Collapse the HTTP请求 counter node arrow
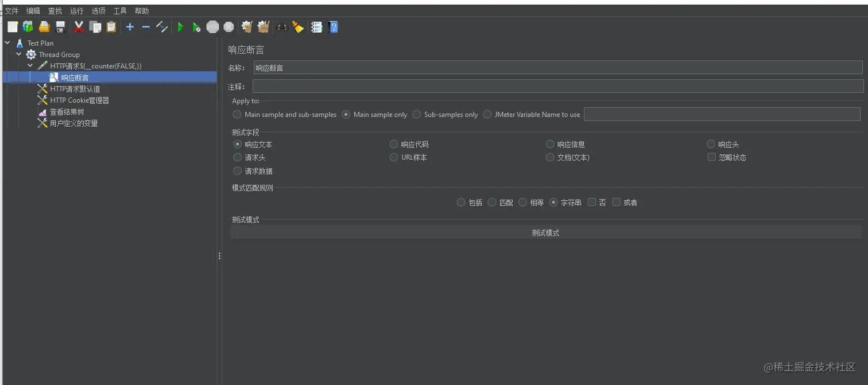The width and height of the screenshot is (868, 385). (x=30, y=65)
